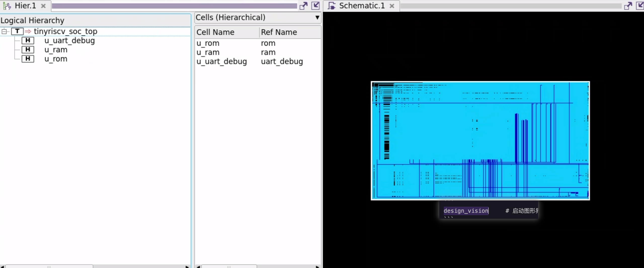644x268 pixels.
Task: Select u_uart_debug in Logical Hierarchy
Action: coord(69,41)
